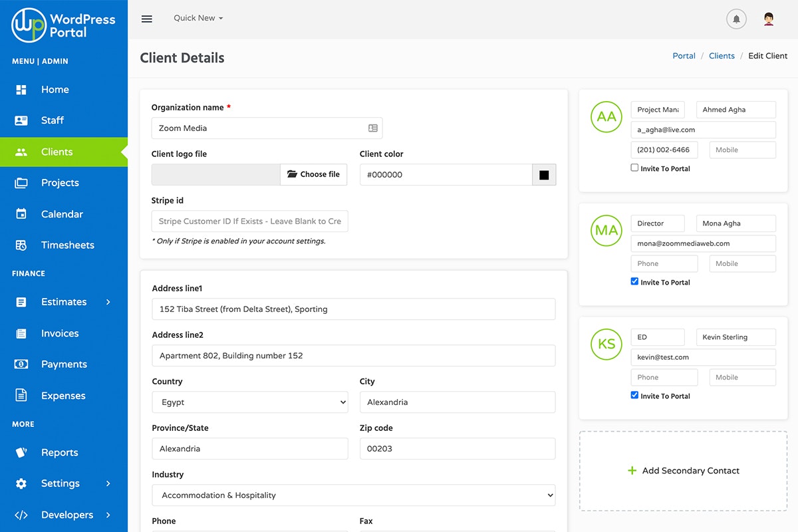Open the Country dropdown
The height and width of the screenshot is (532, 798).
coord(250,402)
